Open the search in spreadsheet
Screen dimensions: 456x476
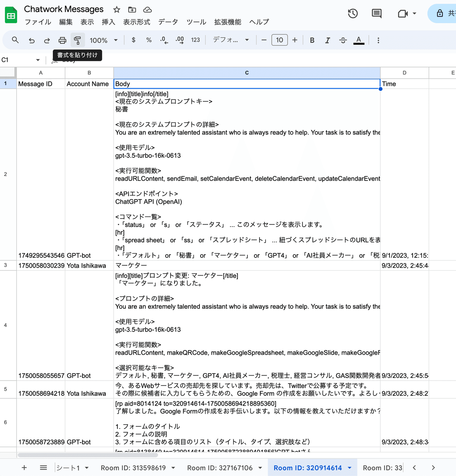[x=15, y=40]
